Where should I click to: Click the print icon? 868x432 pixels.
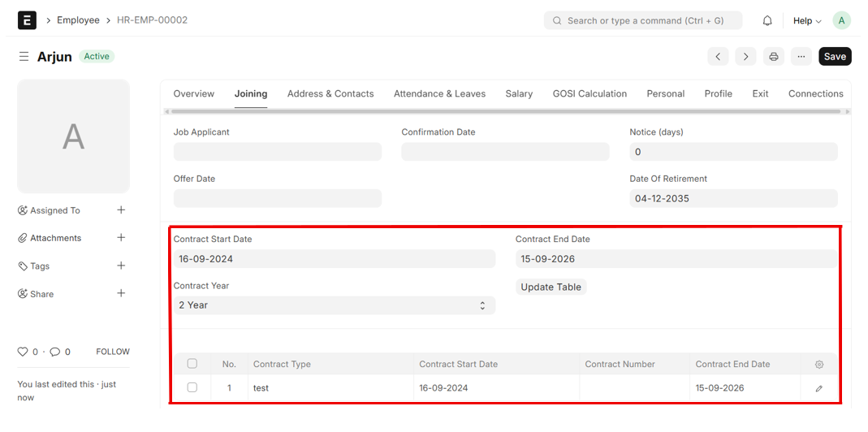(774, 56)
